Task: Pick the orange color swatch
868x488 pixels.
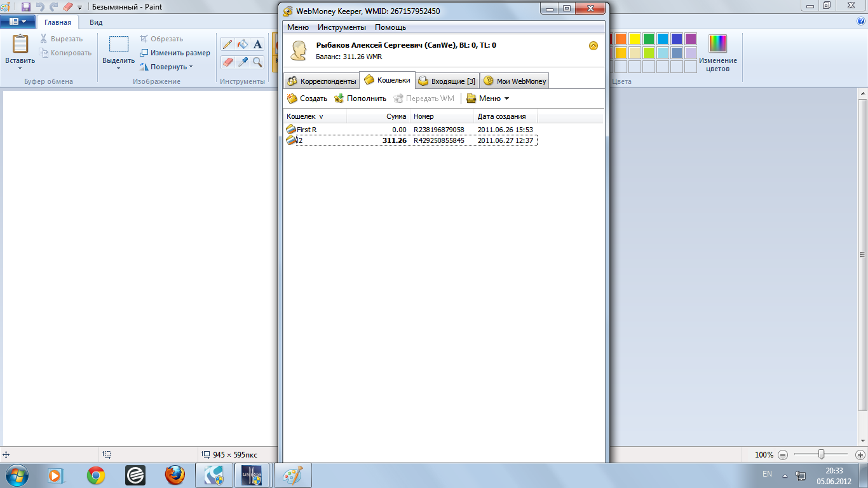Action: click(x=621, y=39)
